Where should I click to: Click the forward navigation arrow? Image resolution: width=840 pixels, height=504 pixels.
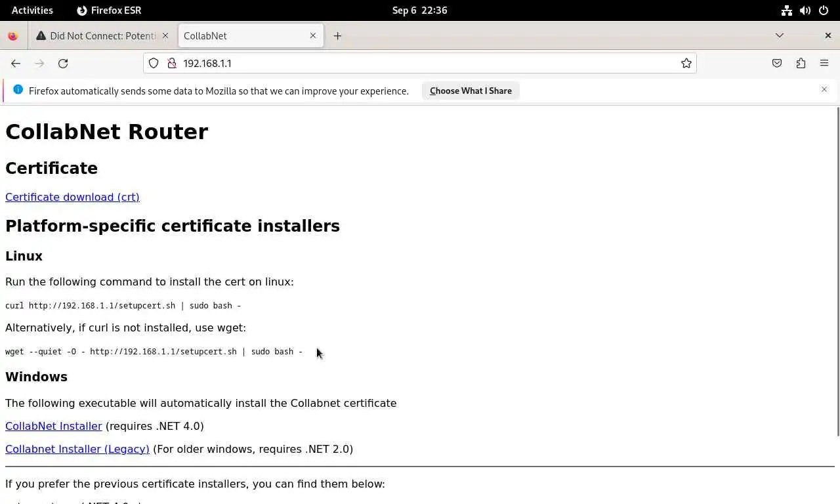[39, 63]
